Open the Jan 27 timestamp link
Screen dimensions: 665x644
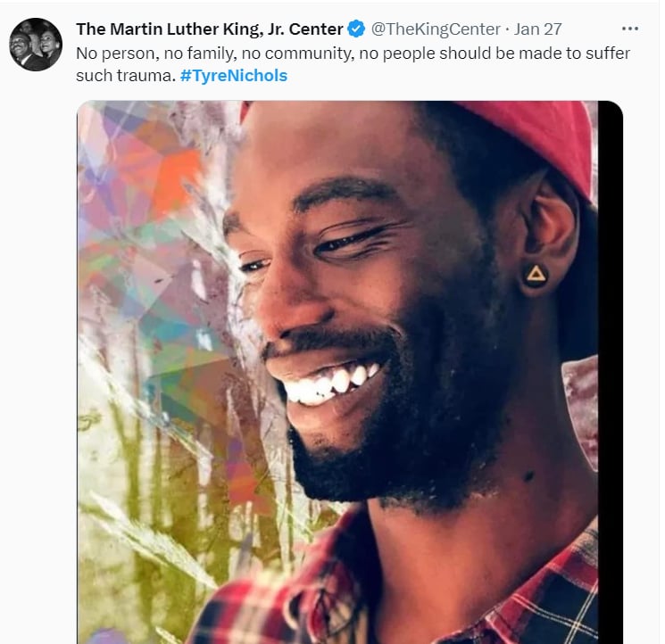[x=537, y=29]
